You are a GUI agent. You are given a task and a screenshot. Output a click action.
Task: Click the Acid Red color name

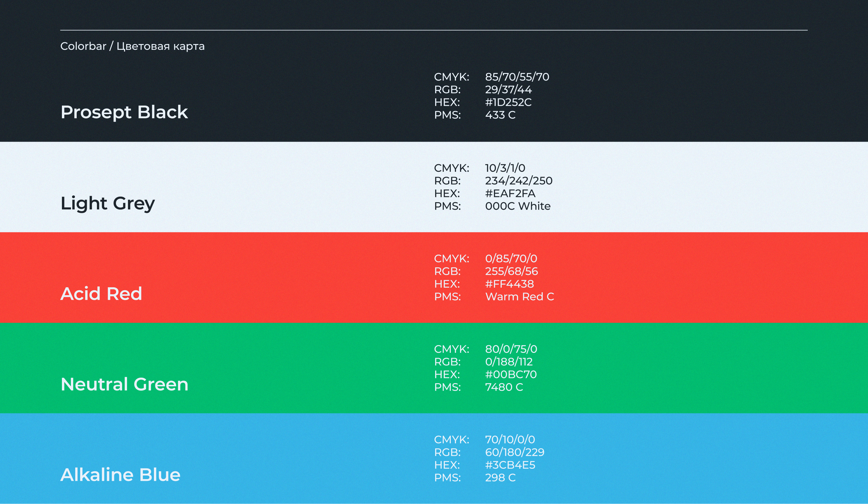[101, 294]
